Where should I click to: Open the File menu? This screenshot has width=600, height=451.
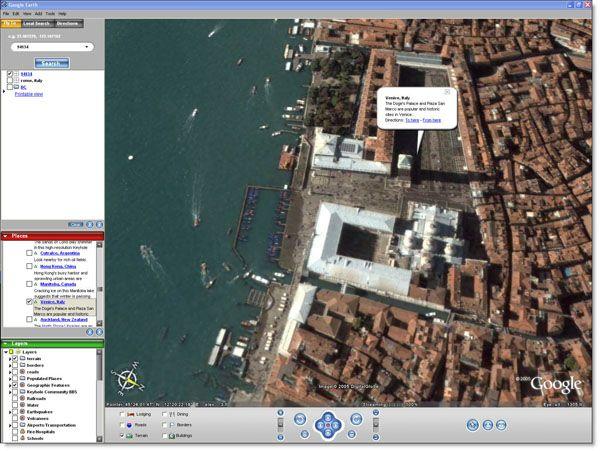[6, 13]
